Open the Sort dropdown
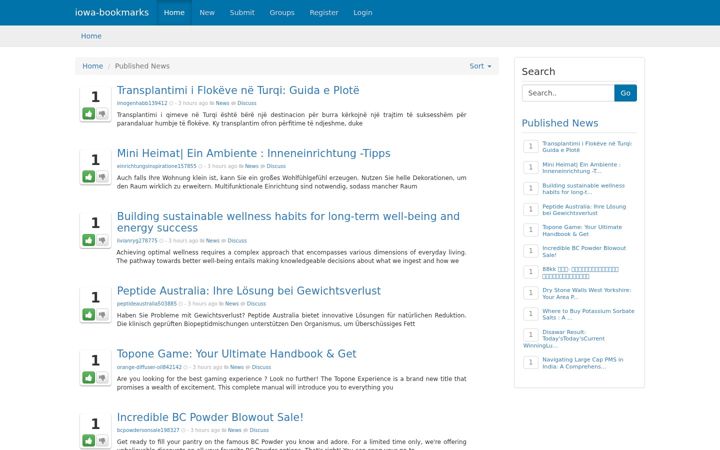The width and height of the screenshot is (720, 450). pyautogui.click(x=480, y=66)
